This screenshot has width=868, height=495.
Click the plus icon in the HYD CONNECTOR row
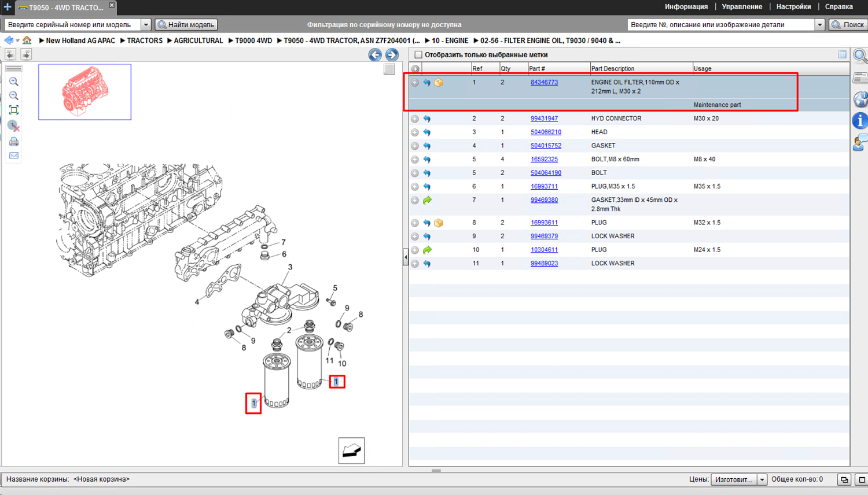415,119
